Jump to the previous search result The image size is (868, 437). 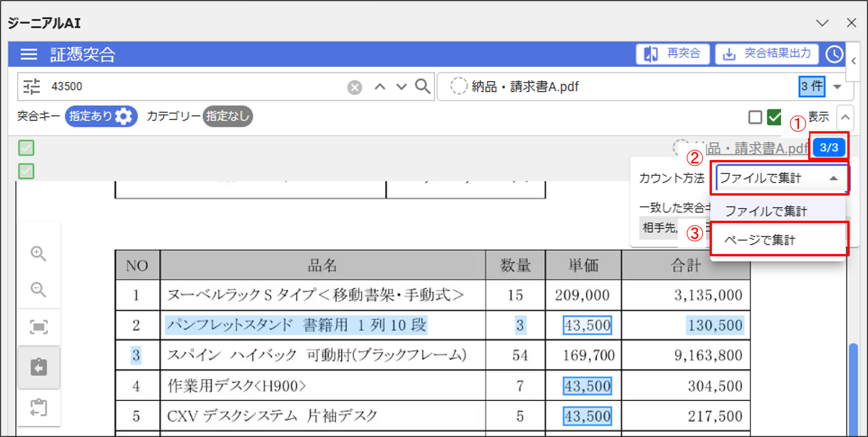tap(380, 87)
